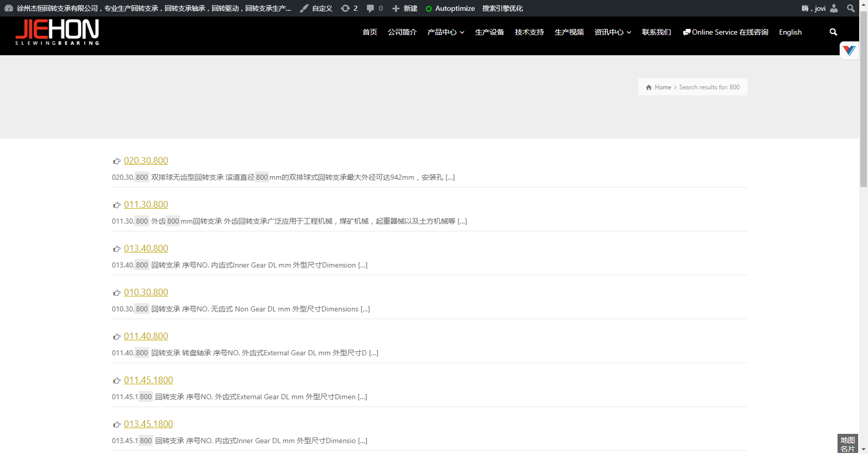Click the excerpt text '011.45.1800 回转支承 序号NO. 外齿式'
868x454 pixels.
[174, 397]
